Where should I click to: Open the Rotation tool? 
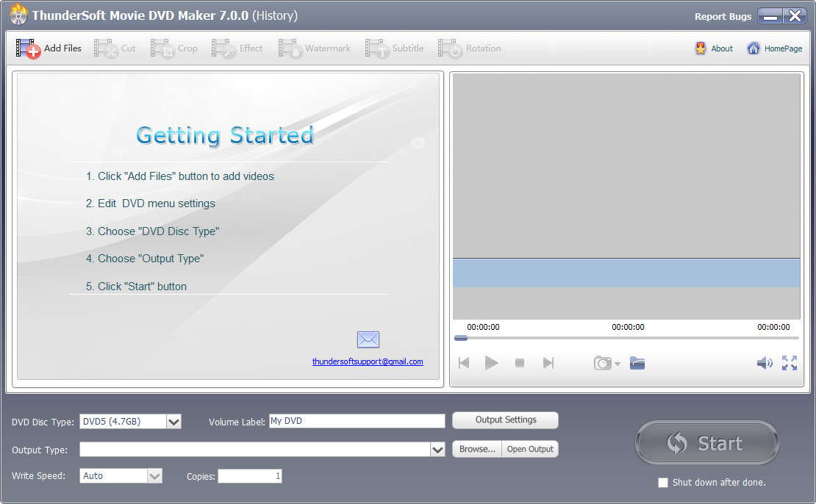point(470,48)
